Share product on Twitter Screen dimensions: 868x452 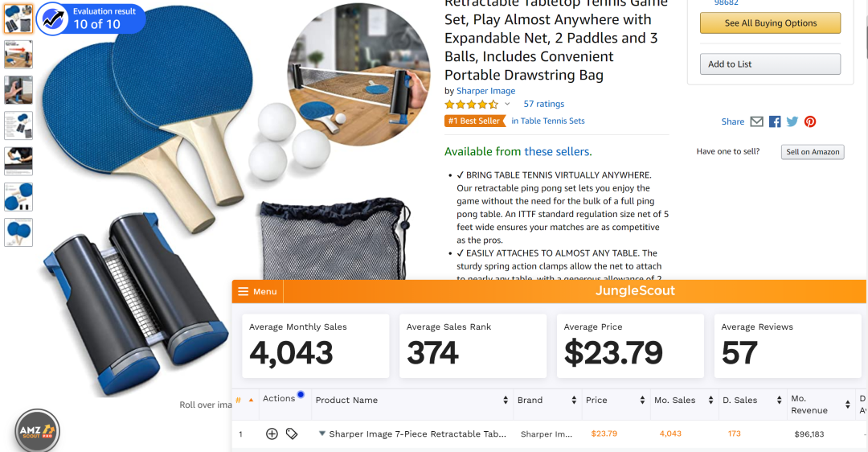[792, 121]
